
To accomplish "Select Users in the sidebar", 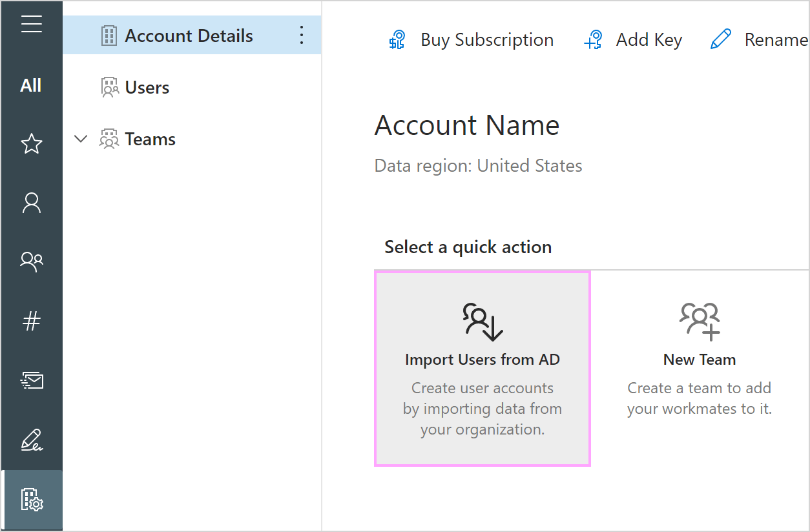I will [x=147, y=87].
